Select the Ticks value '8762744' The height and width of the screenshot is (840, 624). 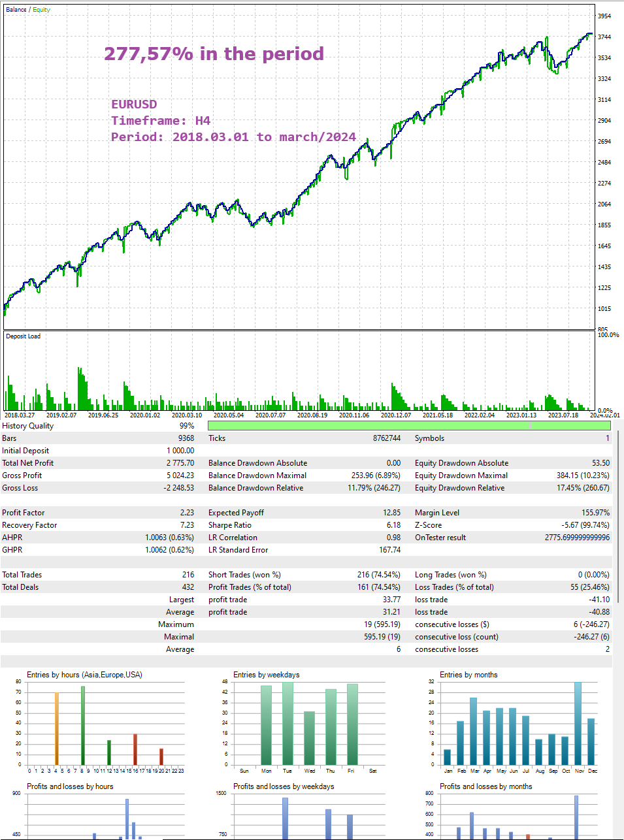coord(387,438)
